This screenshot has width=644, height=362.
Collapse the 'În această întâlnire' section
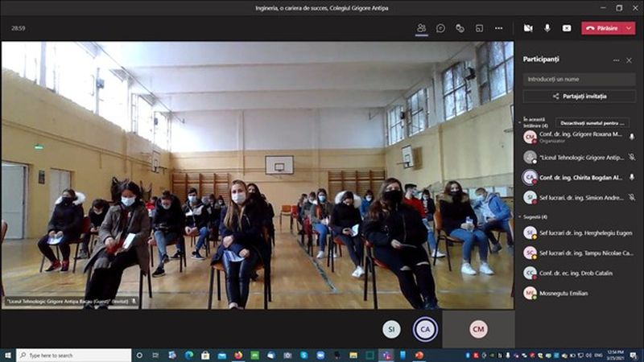pos(520,121)
